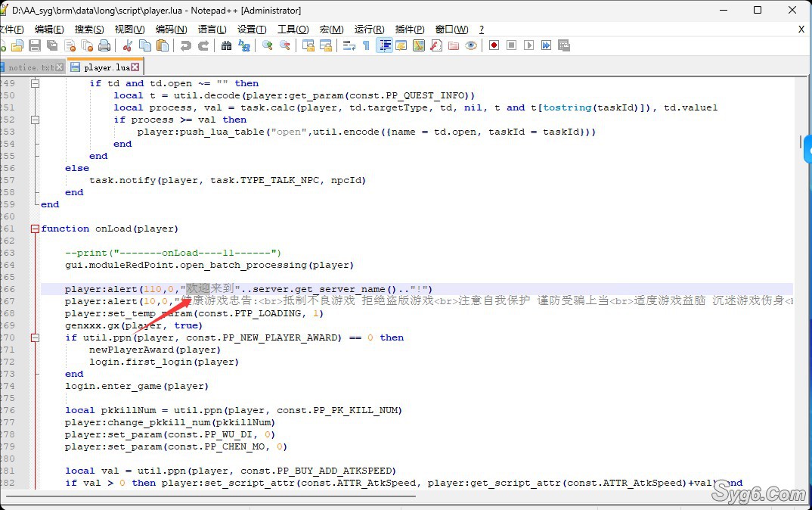Close the document with the menu-bar X
This screenshot has width=812, height=510.
pyautogui.click(x=801, y=30)
